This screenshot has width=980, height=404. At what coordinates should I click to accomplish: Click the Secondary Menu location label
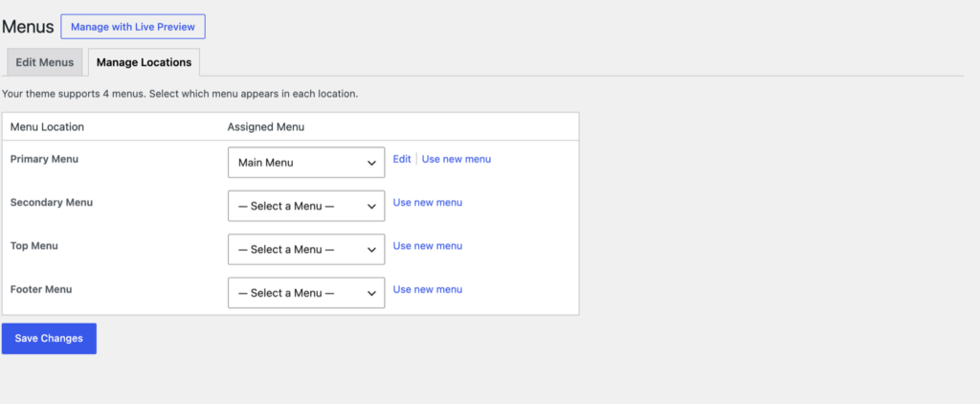52,203
